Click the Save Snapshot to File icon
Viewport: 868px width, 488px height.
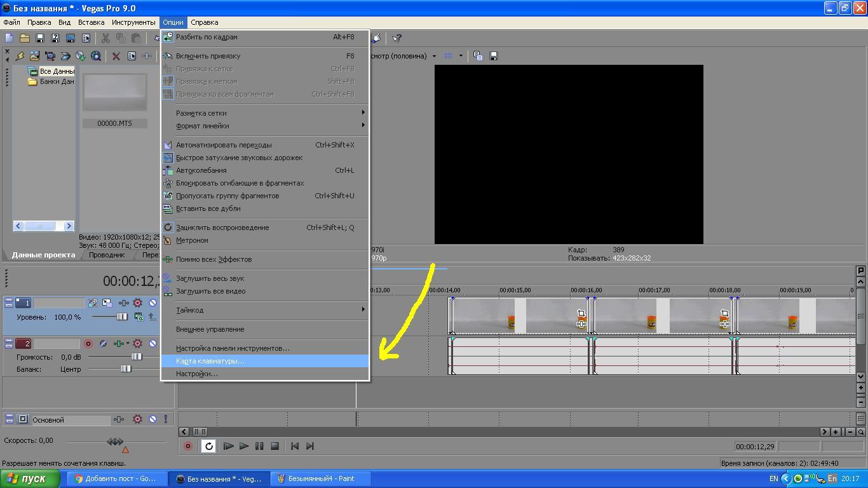(x=494, y=56)
